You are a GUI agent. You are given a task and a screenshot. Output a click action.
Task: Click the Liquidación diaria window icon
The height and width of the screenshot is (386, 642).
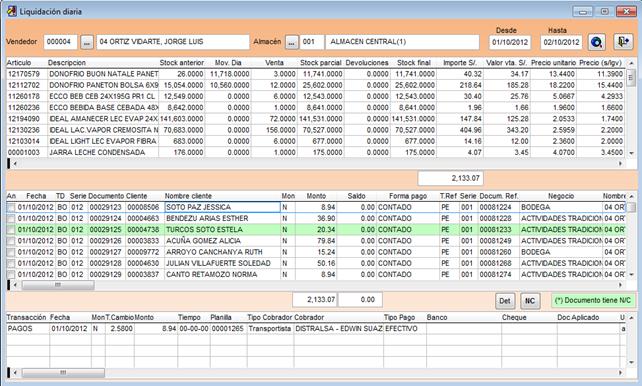(12, 11)
